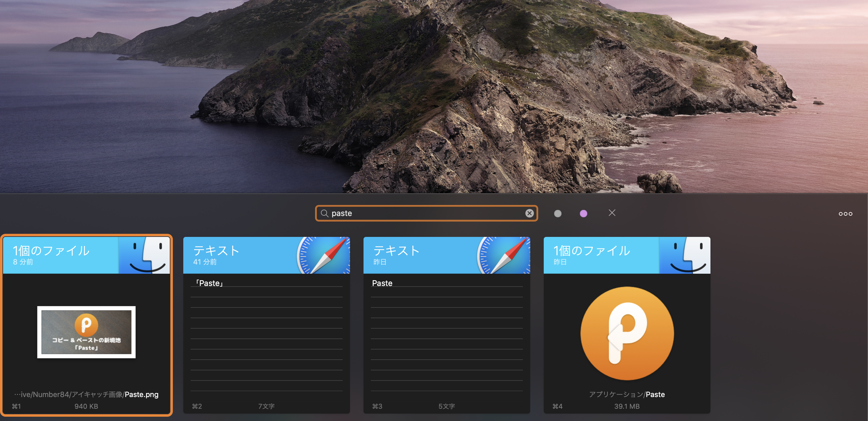The height and width of the screenshot is (421, 868).
Task: Click the ⌘4 shortcut label
Action: click(x=557, y=407)
